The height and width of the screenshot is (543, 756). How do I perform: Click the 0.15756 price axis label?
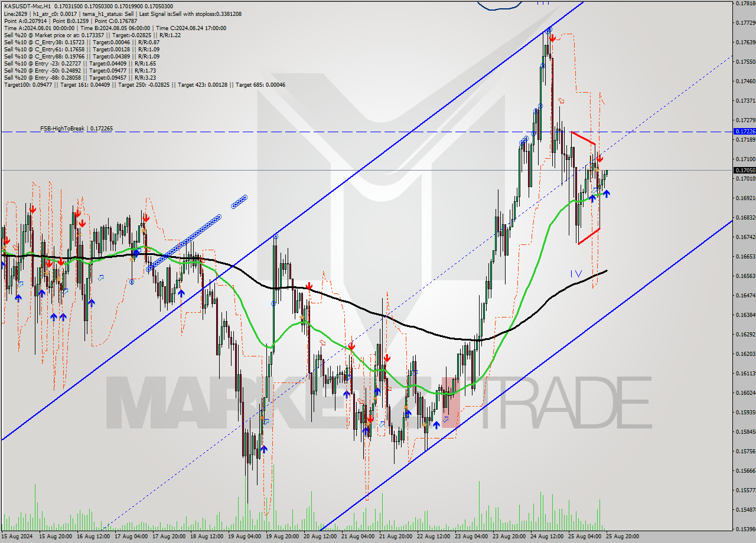click(x=746, y=451)
